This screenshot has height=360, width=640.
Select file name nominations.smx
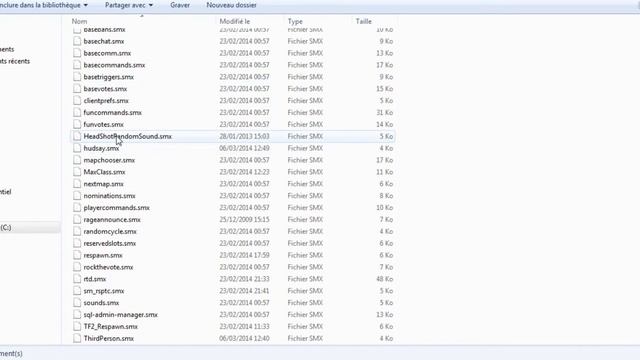pyautogui.click(x=109, y=196)
